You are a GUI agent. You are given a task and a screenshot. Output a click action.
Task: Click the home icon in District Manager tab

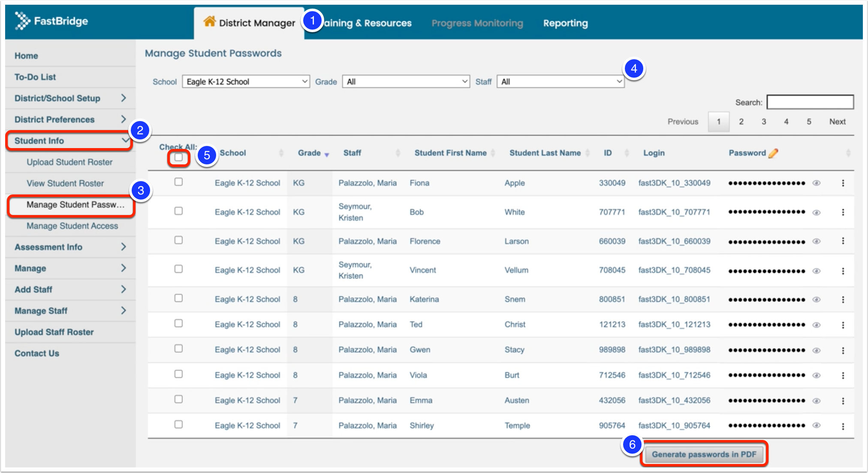click(x=209, y=21)
